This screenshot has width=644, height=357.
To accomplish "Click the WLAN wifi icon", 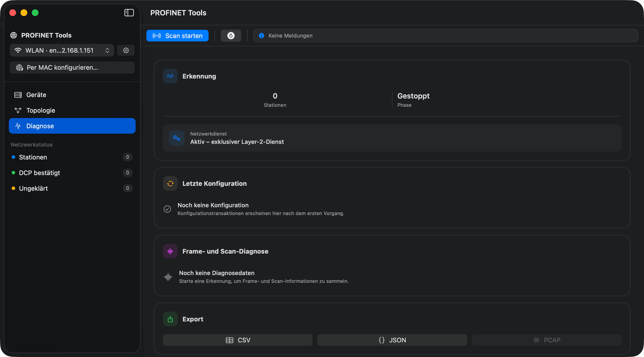I will pos(18,50).
